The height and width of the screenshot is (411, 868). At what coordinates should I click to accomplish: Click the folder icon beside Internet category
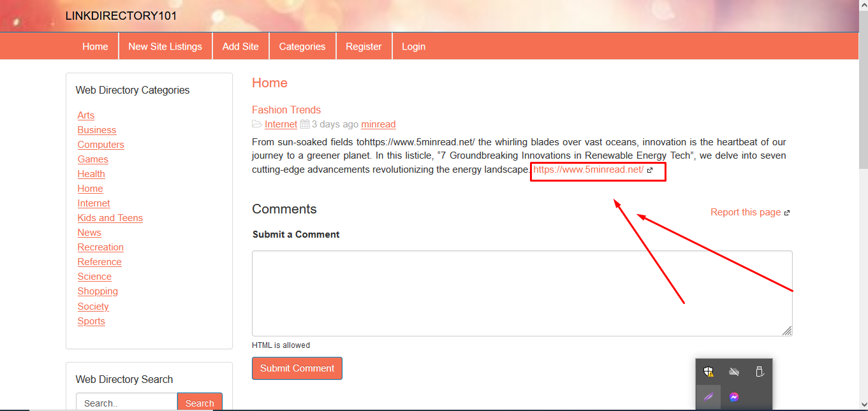point(256,124)
